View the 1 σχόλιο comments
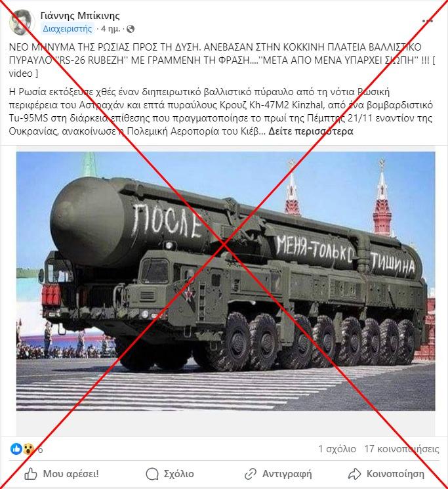 337,449
